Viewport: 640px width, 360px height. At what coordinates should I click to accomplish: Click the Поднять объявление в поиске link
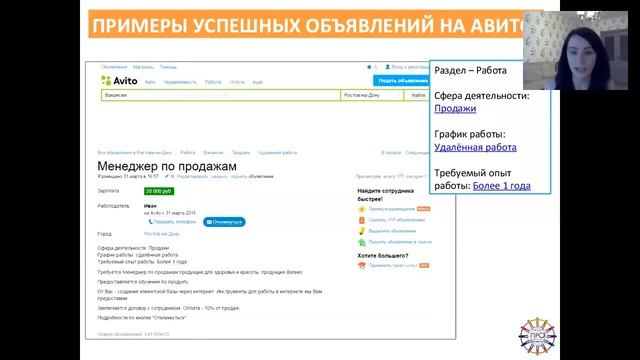pos(400,242)
